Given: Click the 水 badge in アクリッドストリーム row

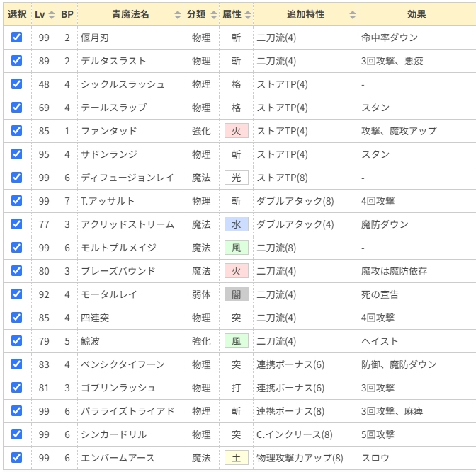Looking at the screenshot, I should [236, 224].
